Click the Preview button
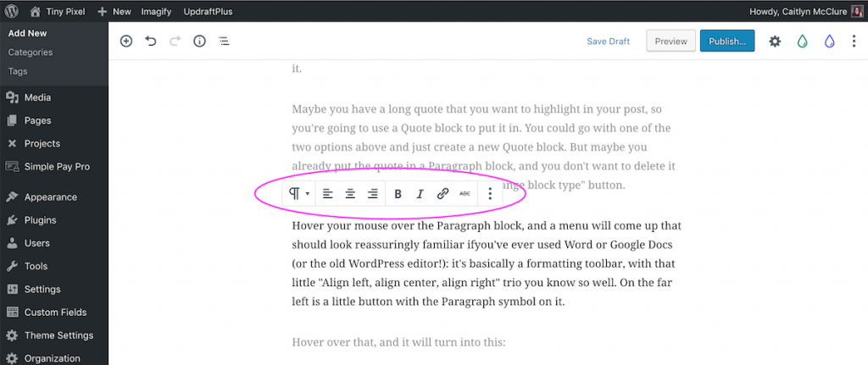This screenshot has height=365, width=868. point(671,41)
